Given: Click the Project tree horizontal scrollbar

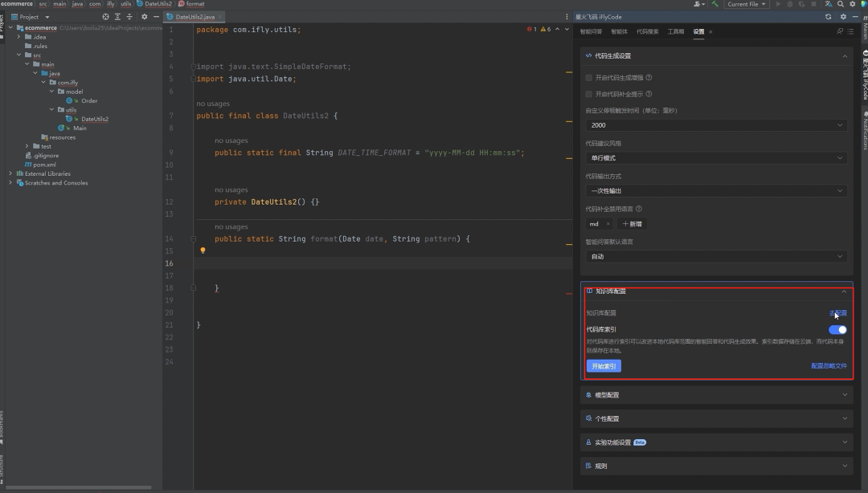Looking at the screenshot, I should 78,487.
